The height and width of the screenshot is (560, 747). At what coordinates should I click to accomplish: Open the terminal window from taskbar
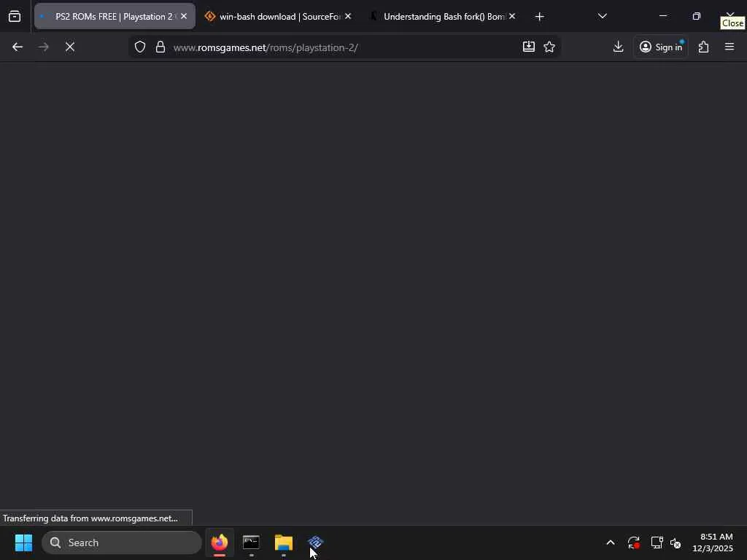pos(251,542)
